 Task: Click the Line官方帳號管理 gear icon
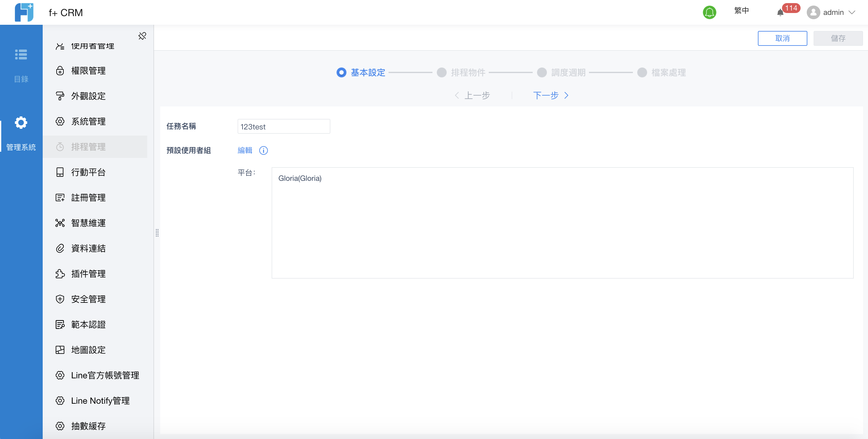tap(60, 375)
